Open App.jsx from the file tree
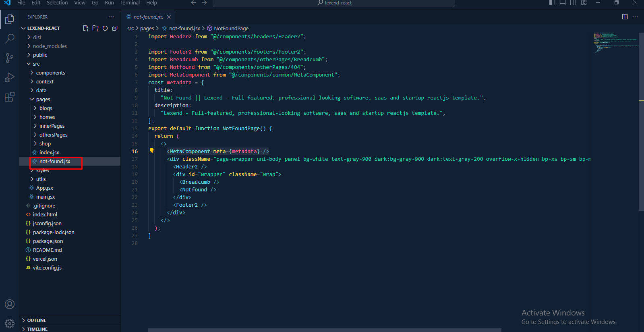Viewport: 644px width, 332px height. (44, 188)
